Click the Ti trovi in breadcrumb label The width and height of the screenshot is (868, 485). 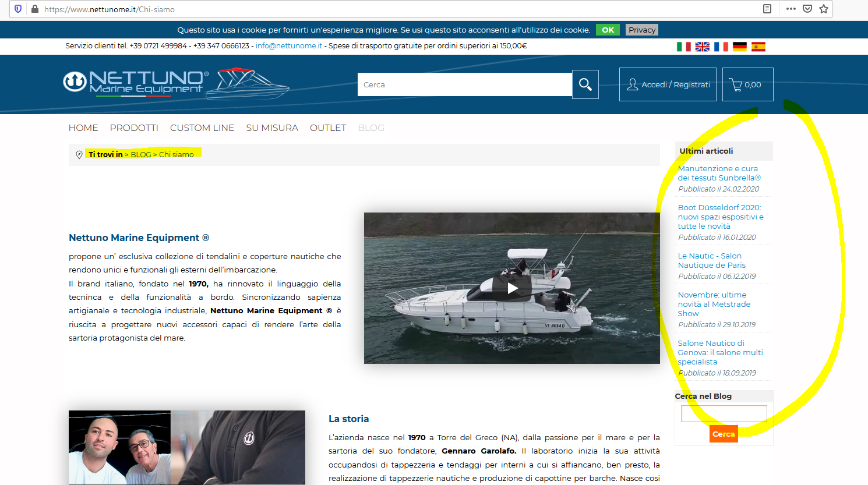105,155
